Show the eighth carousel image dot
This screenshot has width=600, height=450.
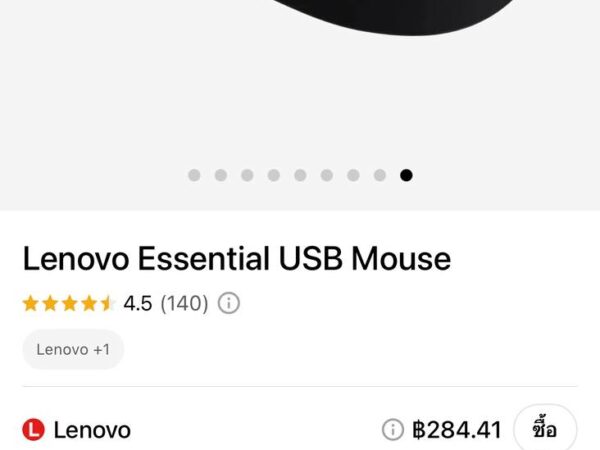pos(380,175)
